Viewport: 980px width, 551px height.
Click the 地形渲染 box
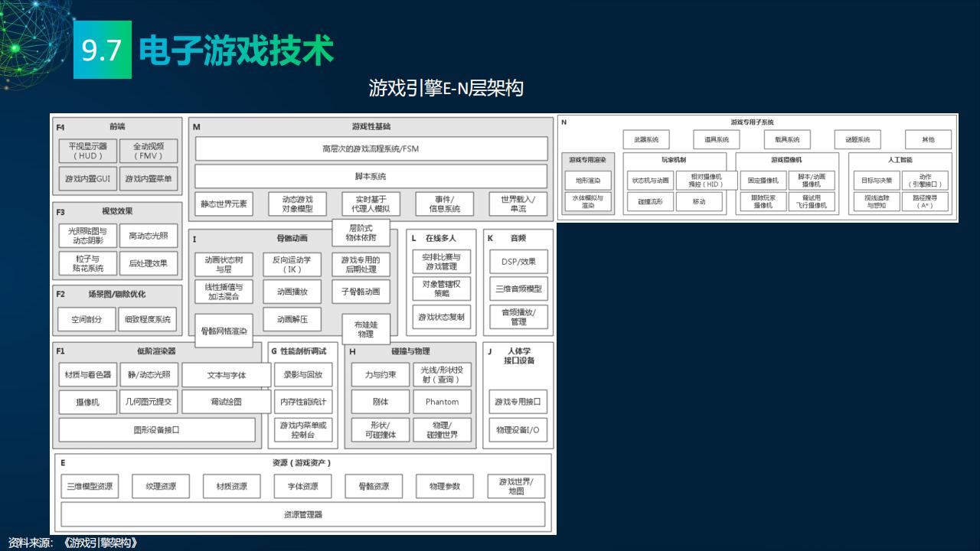[x=588, y=181]
